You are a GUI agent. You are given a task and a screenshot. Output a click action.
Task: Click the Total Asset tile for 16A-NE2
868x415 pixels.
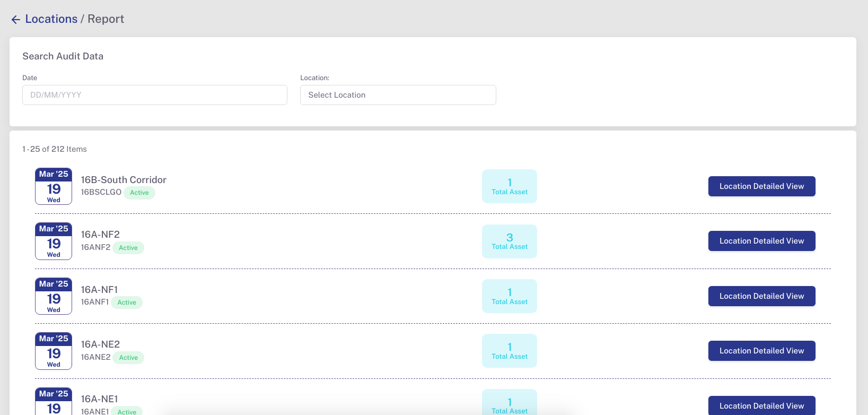coord(509,351)
